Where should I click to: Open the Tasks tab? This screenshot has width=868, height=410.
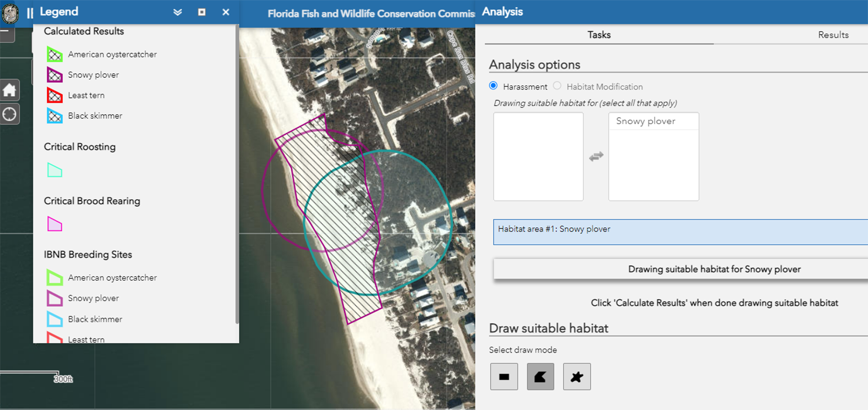click(x=599, y=35)
